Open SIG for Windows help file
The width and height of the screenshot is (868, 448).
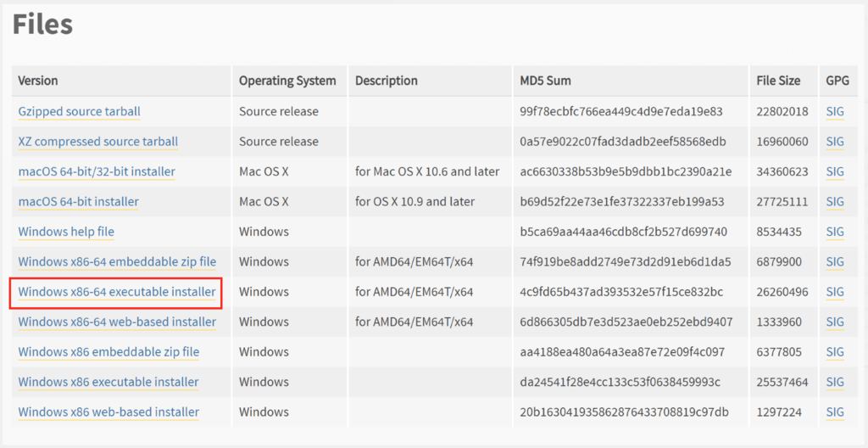(835, 231)
